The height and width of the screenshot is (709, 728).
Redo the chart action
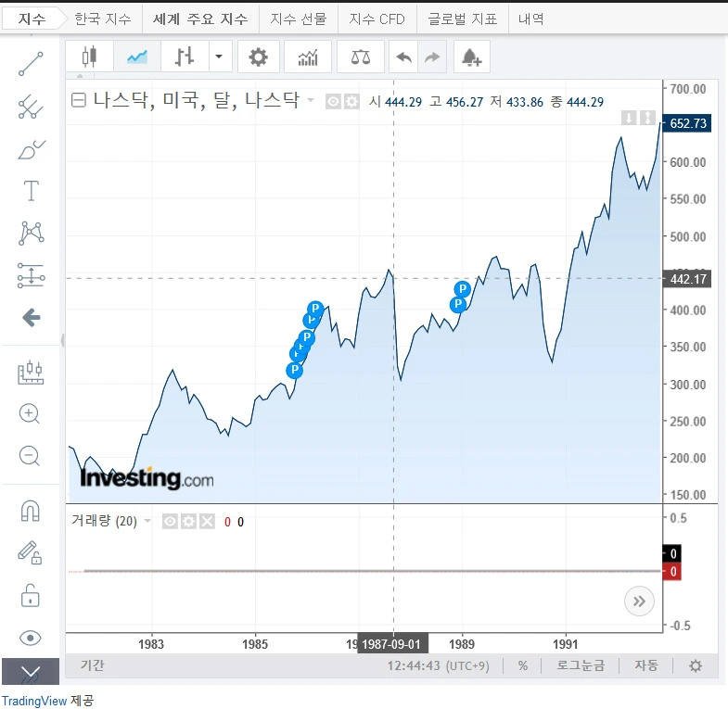(x=432, y=57)
